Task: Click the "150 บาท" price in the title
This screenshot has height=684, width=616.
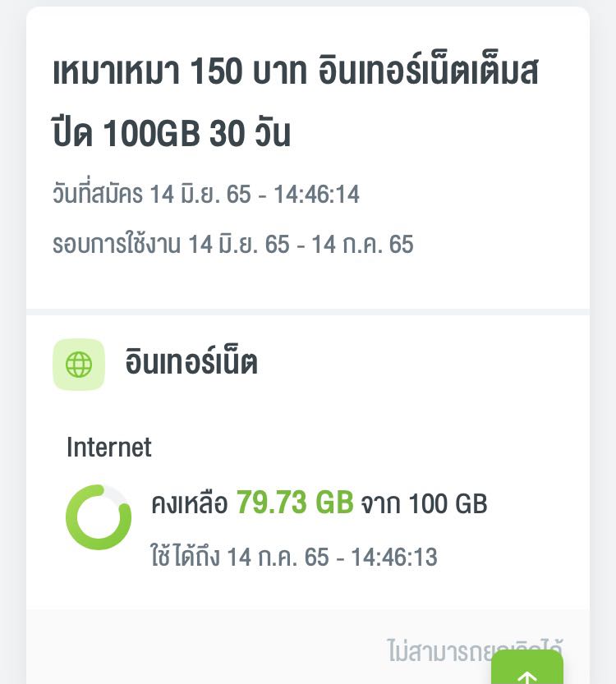Action: [x=248, y=74]
